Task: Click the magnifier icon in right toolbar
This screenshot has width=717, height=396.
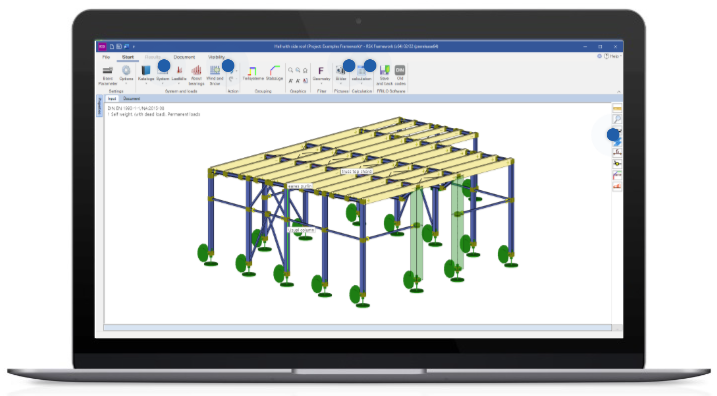Action: pyautogui.click(x=617, y=119)
